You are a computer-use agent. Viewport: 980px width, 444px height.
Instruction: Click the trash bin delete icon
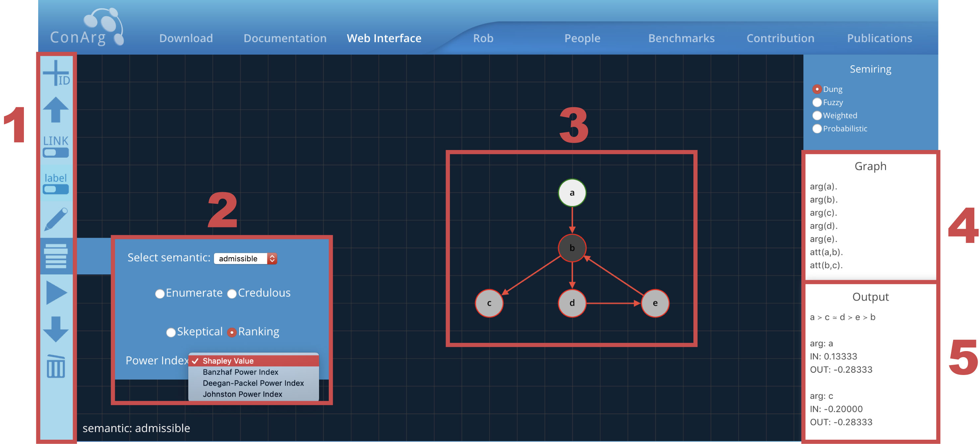pyautogui.click(x=56, y=366)
